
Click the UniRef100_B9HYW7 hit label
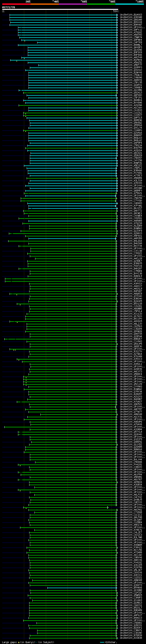pos(131,25)
